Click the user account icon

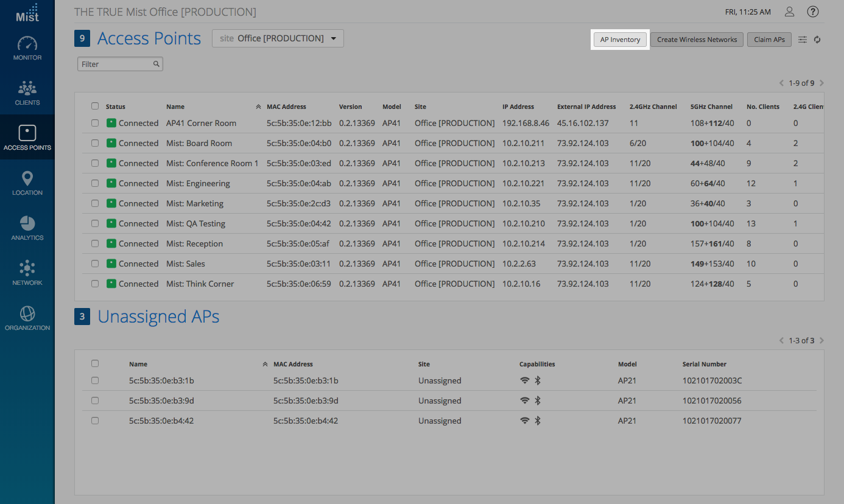point(789,12)
